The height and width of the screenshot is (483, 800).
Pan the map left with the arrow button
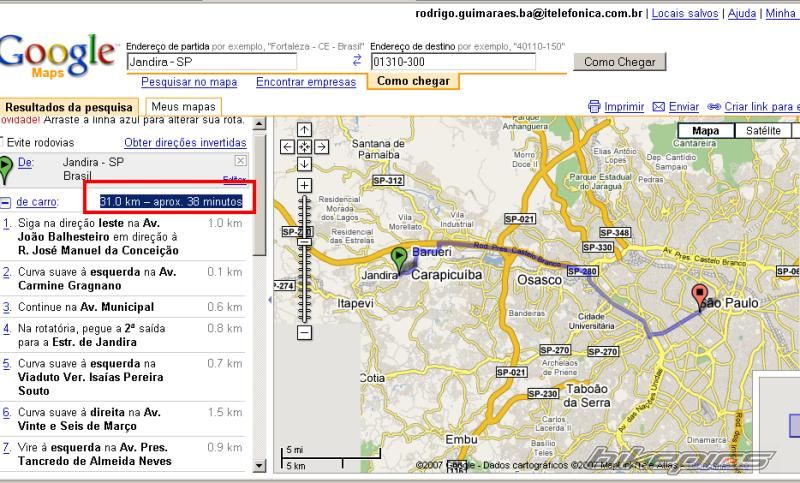[x=287, y=147]
